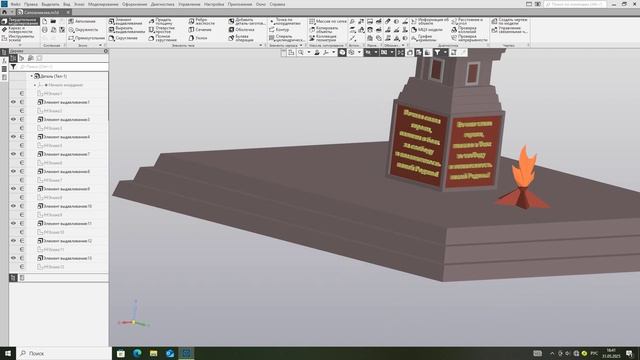Toggle visibility eye of Элемент выдавливания:10
Viewport: 640px width, 360px height.
[x=13, y=206]
